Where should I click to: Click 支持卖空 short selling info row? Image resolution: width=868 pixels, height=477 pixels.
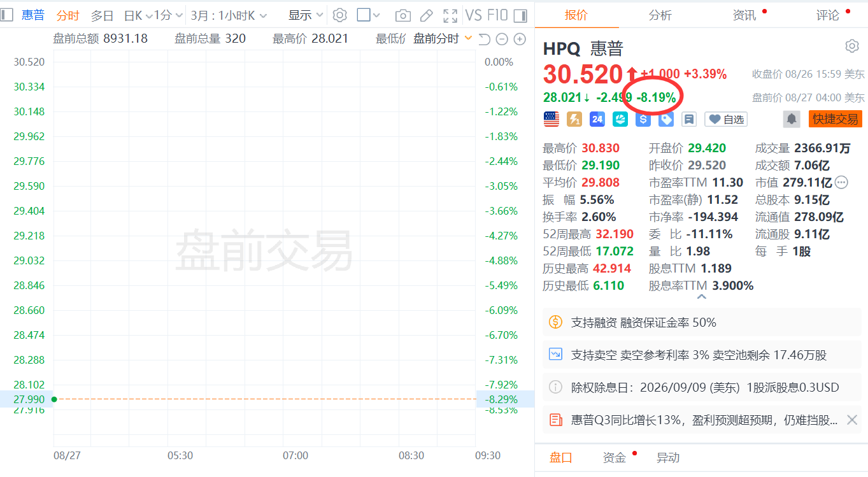click(703, 355)
